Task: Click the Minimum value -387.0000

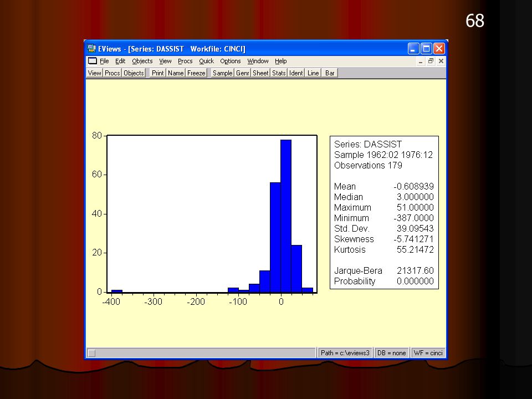Action: [x=413, y=218]
